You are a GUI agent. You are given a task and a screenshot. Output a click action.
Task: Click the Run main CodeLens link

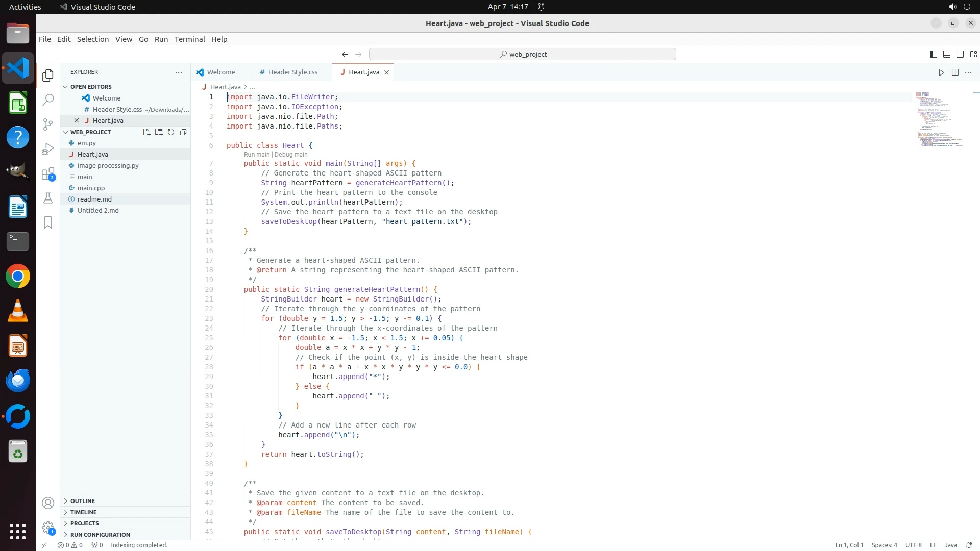coord(256,155)
